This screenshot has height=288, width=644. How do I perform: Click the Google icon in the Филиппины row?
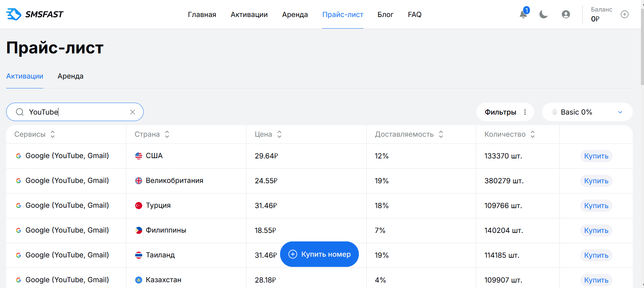(x=19, y=231)
